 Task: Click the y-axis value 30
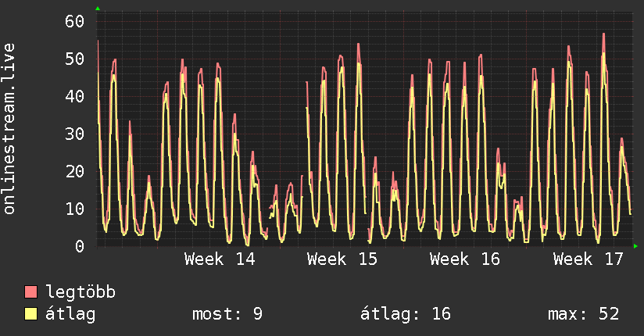tap(75, 134)
